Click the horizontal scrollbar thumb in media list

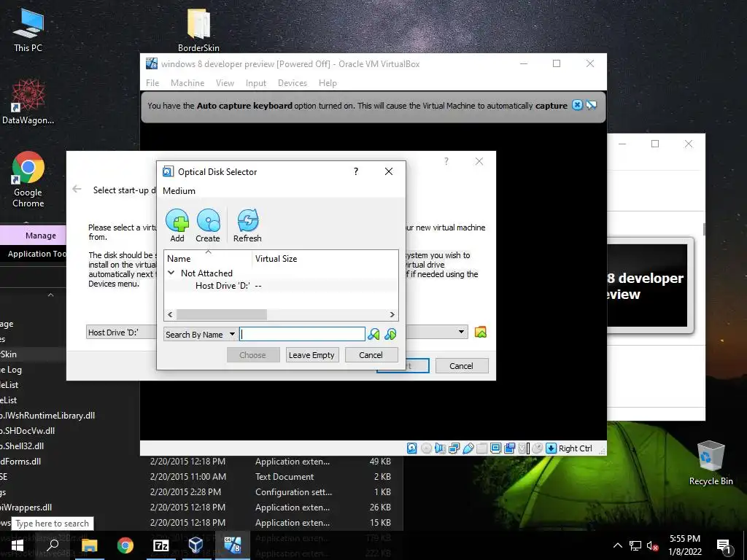point(222,314)
